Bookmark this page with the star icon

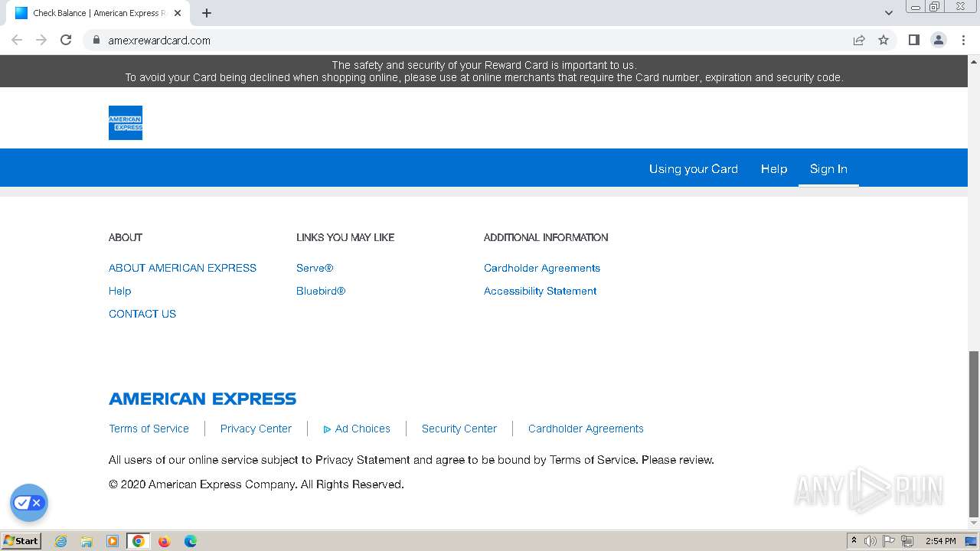884,40
